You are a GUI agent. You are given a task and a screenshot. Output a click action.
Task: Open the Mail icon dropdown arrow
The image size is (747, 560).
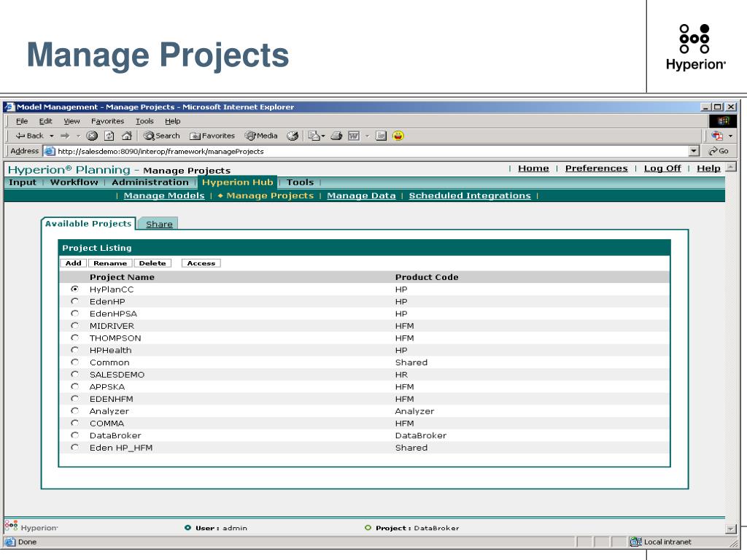coord(323,136)
